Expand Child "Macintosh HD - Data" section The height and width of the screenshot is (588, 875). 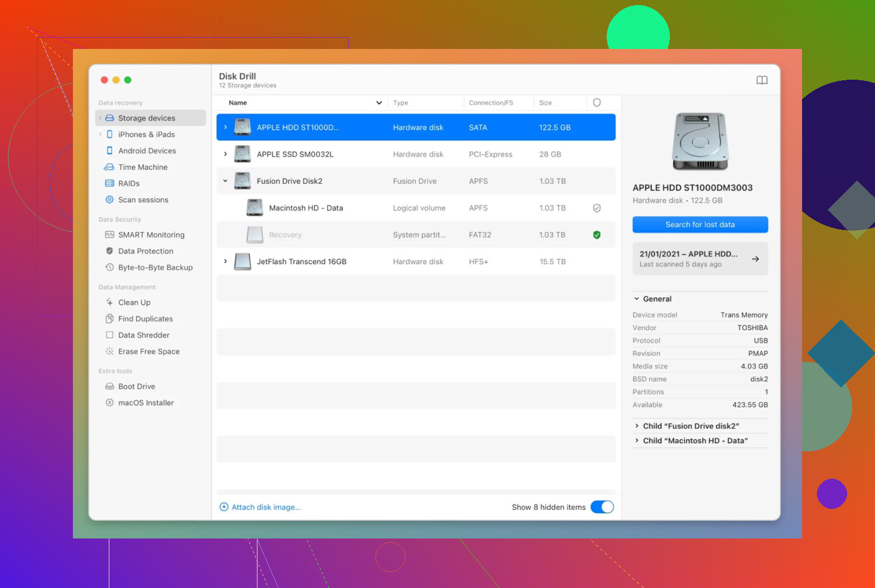point(637,441)
